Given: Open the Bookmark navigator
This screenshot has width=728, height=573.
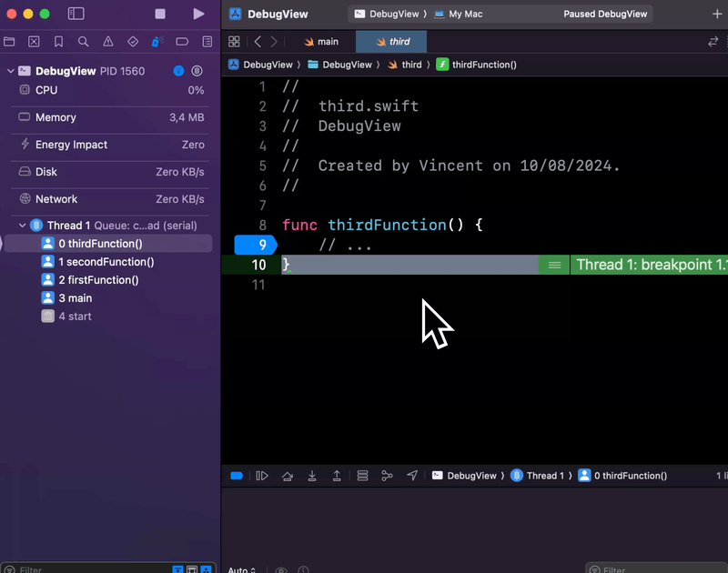Looking at the screenshot, I should tap(58, 42).
